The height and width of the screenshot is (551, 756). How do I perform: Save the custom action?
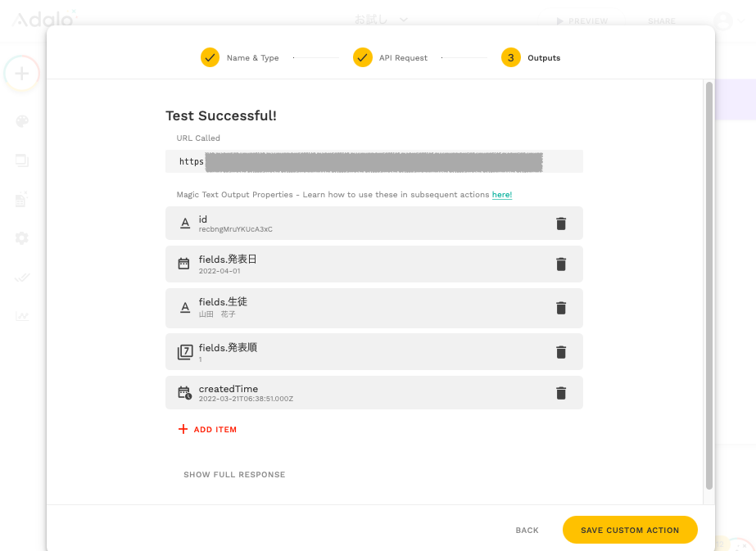[x=630, y=530]
